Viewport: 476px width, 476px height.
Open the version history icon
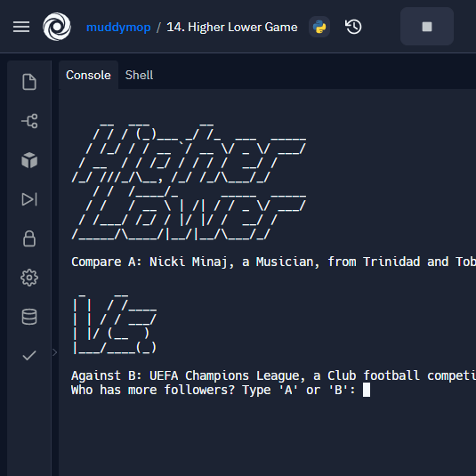(353, 27)
